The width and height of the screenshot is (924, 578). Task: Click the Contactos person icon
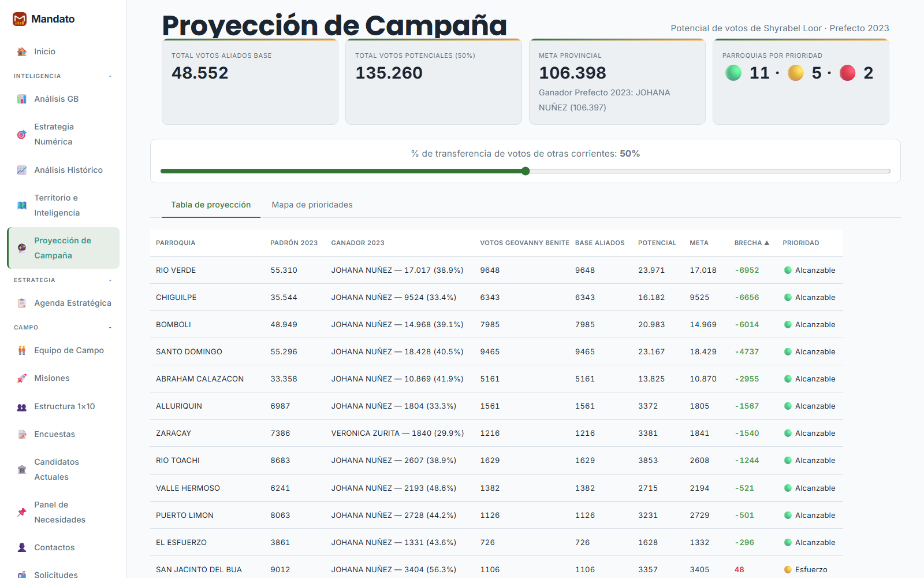pyautogui.click(x=22, y=547)
